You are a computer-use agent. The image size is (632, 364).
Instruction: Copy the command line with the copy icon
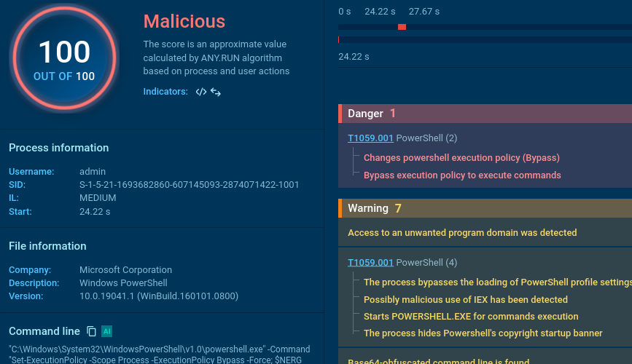[x=91, y=331]
